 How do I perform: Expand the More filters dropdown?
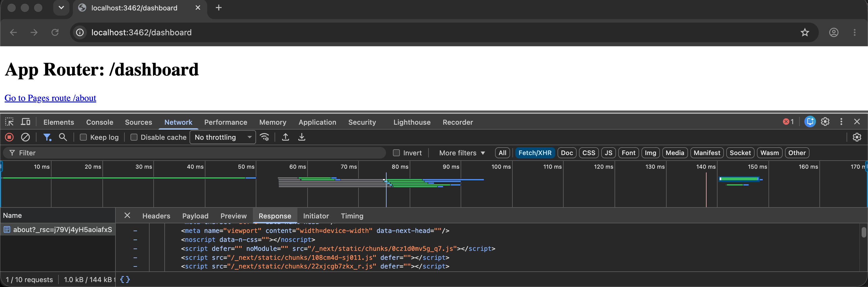(x=462, y=153)
